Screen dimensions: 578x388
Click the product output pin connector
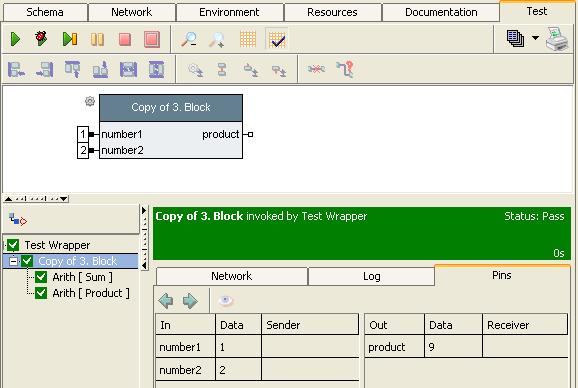250,134
